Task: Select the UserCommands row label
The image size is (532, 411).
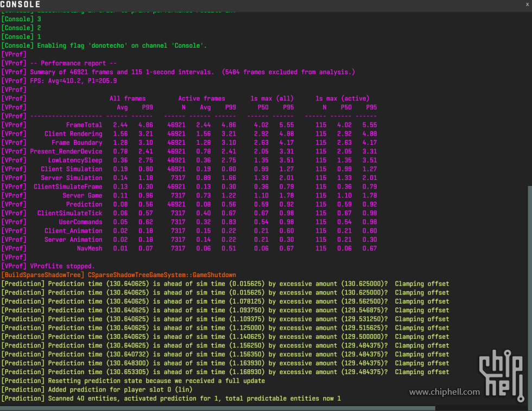Action: coord(80,222)
